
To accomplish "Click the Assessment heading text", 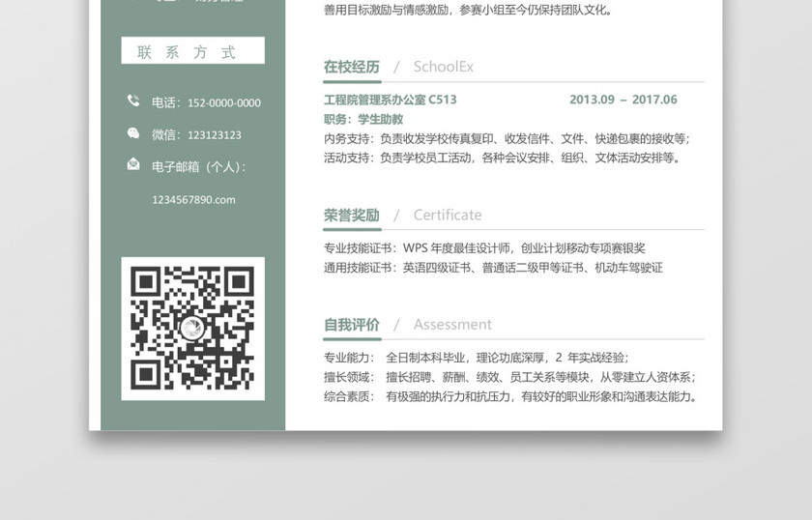I will pyautogui.click(x=452, y=325).
